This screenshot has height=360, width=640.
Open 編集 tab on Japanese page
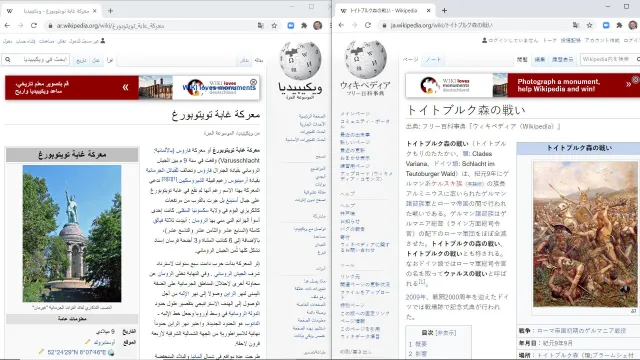pyautogui.click(x=540, y=60)
